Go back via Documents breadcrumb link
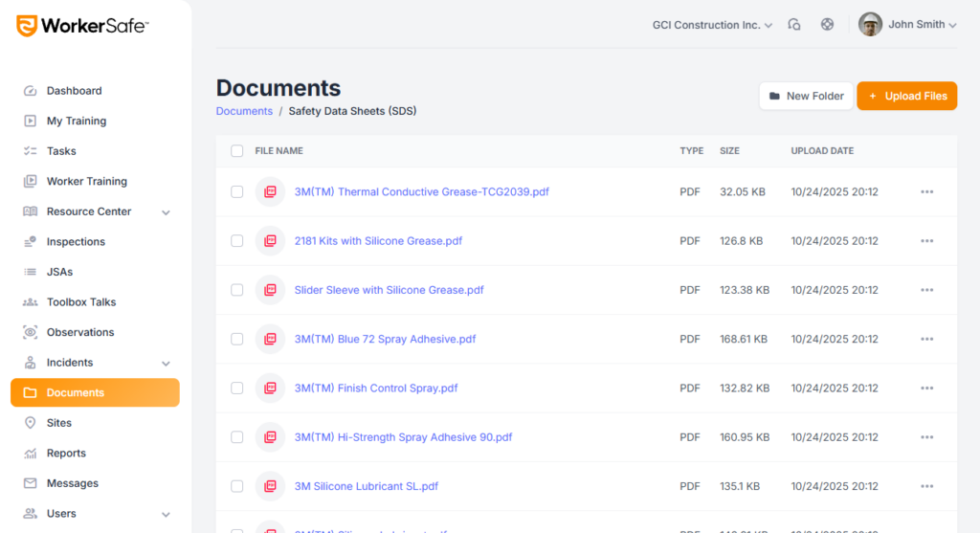Image resolution: width=980 pixels, height=533 pixels. tap(244, 111)
